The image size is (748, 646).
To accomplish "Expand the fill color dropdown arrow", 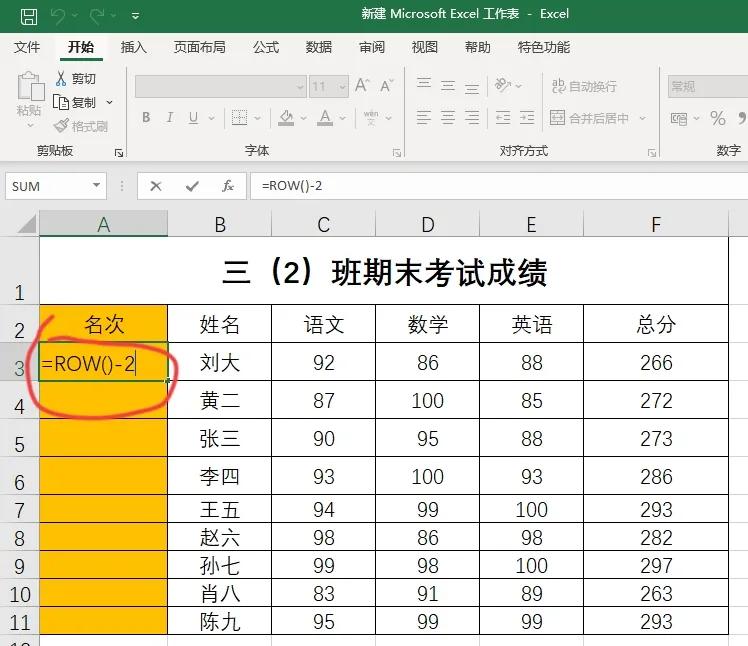I will pyautogui.click(x=303, y=118).
